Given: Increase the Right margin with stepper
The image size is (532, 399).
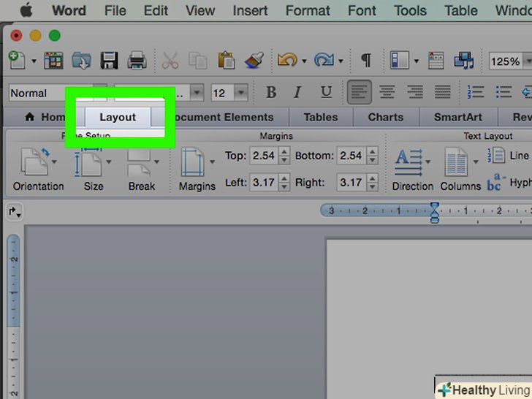Looking at the screenshot, I should (x=373, y=178).
